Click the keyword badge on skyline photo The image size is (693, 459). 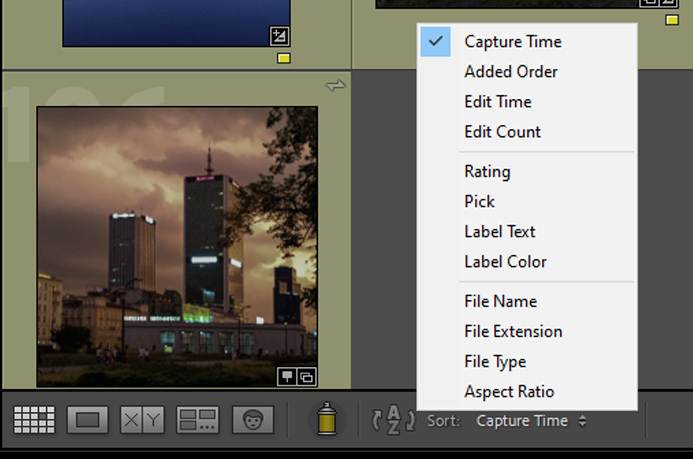tap(287, 377)
